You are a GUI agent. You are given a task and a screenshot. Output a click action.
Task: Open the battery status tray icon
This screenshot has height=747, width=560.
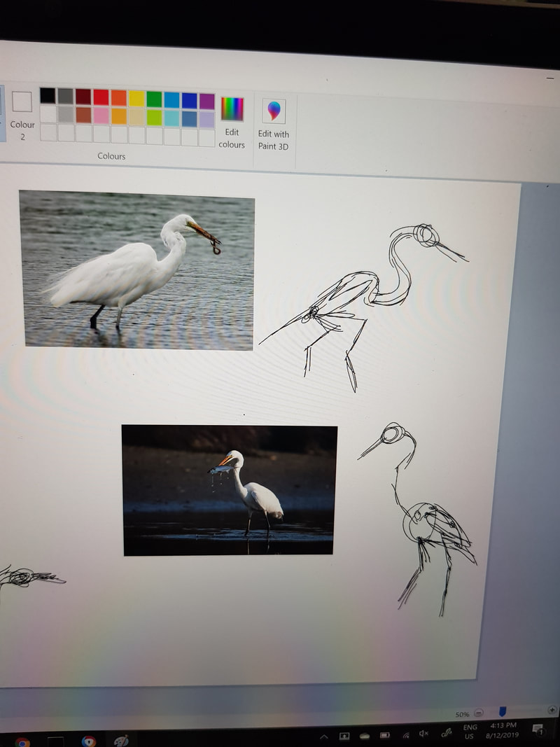385,736
